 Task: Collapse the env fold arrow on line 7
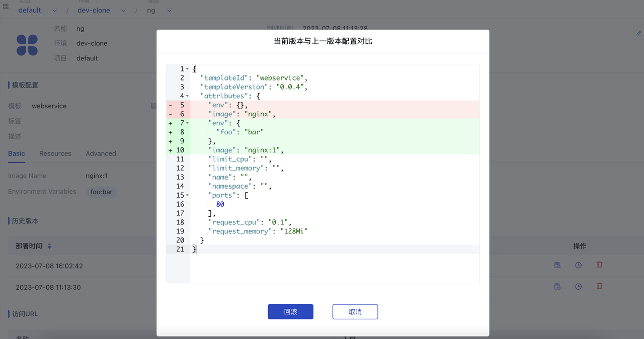pyautogui.click(x=187, y=123)
